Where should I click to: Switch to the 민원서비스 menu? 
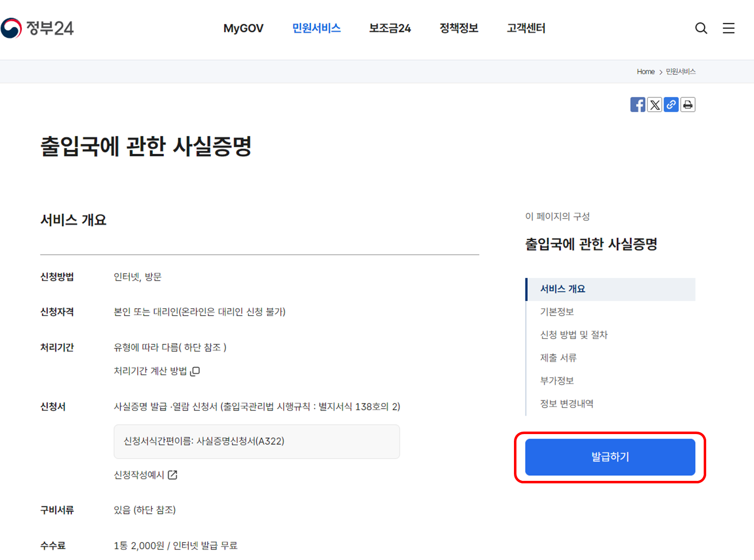tap(317, 28)
